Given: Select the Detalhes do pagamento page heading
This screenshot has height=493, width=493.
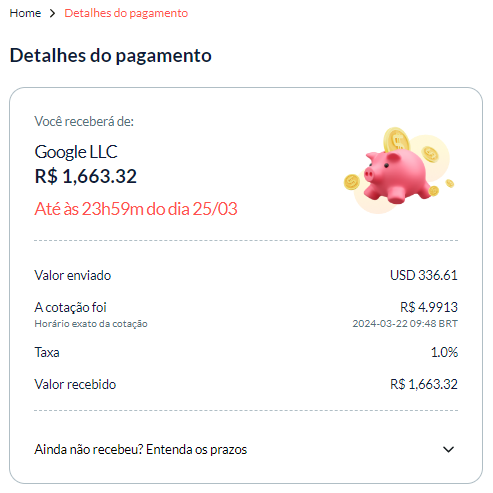Looking at the screenshot, I should click(110, 55).
